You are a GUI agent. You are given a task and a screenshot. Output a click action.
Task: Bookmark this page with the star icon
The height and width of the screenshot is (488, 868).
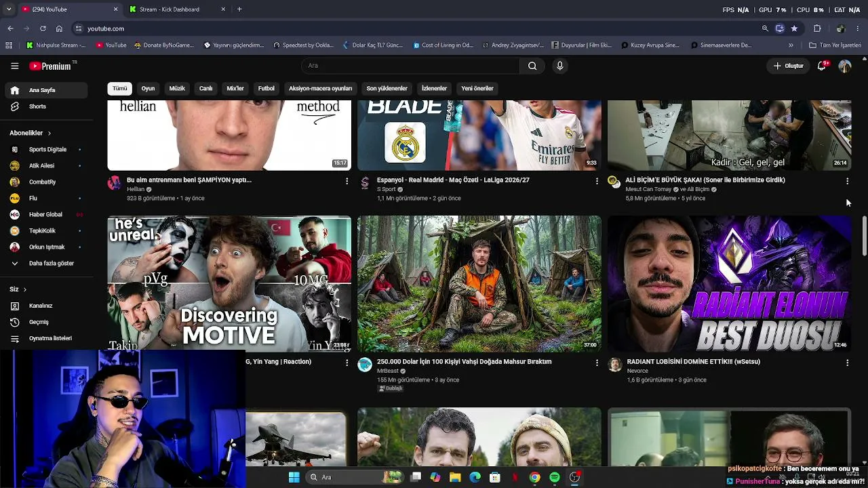tap(794, 28)
